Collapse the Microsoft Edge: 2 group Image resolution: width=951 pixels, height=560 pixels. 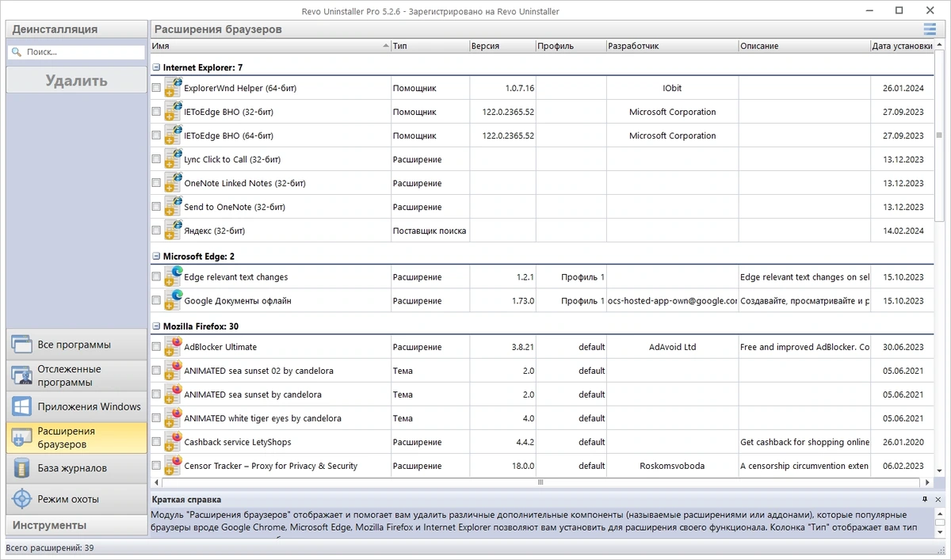[x=156, y=256]
